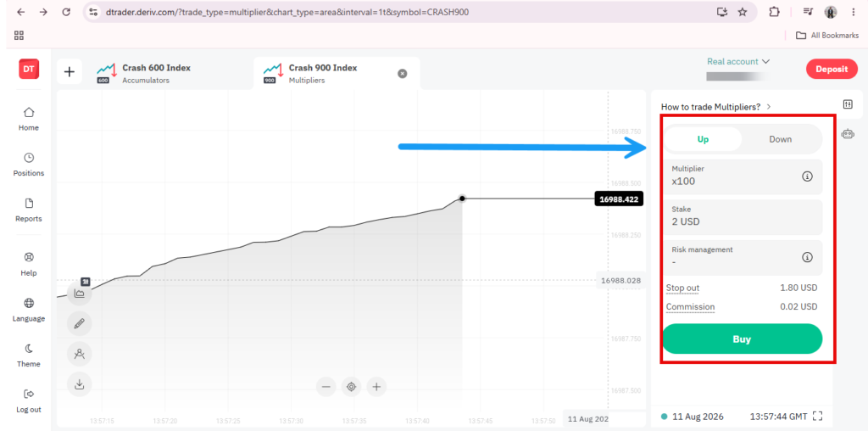868x431 pixels.
Task: Zoom in the chart with plus
Action: [x=376, y=387]
